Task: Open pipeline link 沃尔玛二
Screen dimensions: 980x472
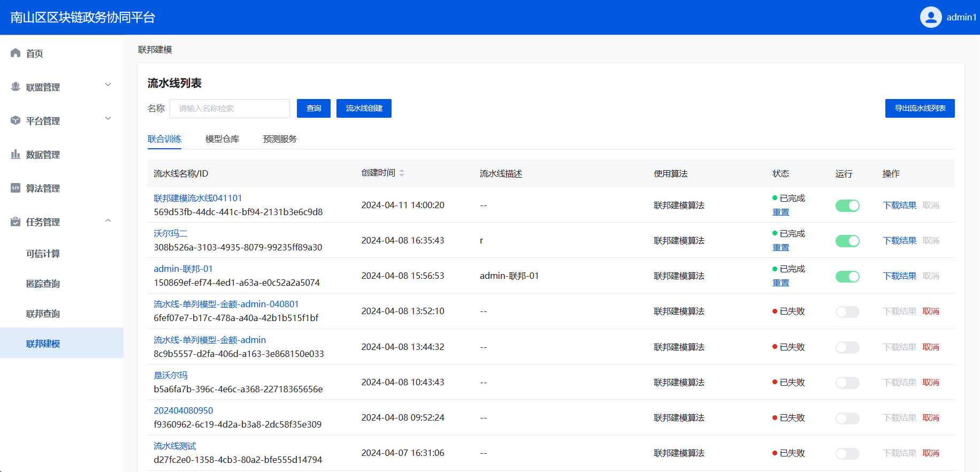Action: point(171,233)
